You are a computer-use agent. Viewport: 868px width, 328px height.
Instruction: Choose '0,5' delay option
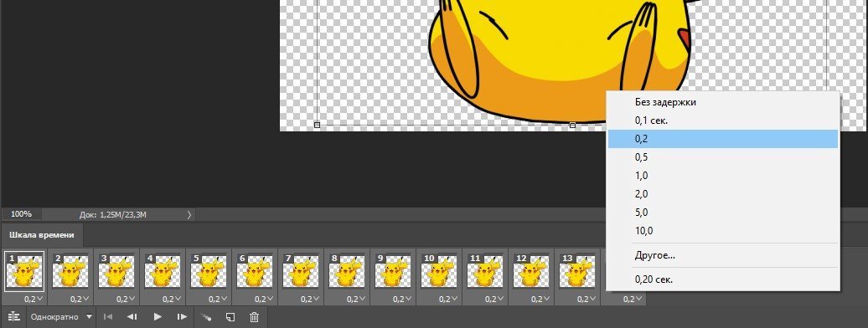[x=722, y=157]
